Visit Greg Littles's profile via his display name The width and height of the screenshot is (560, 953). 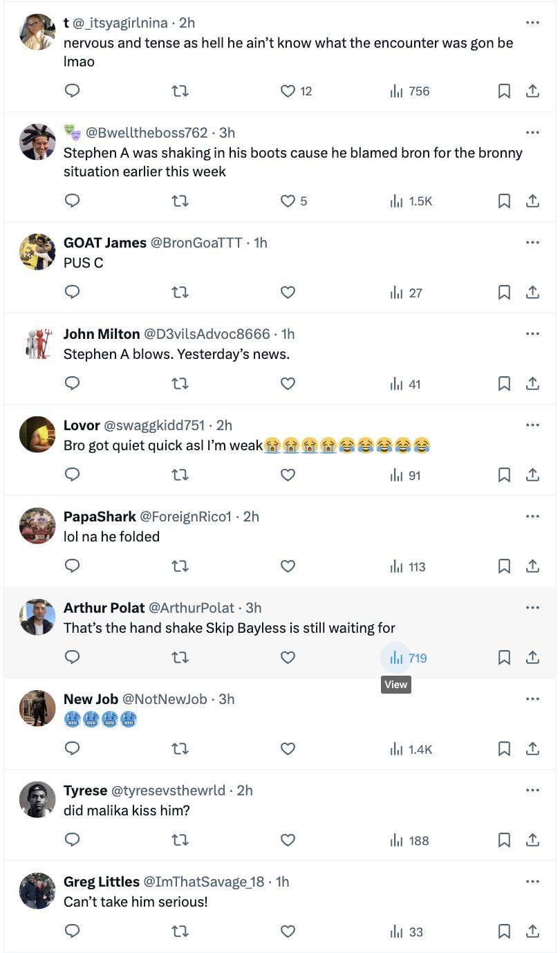pos(102,882)
